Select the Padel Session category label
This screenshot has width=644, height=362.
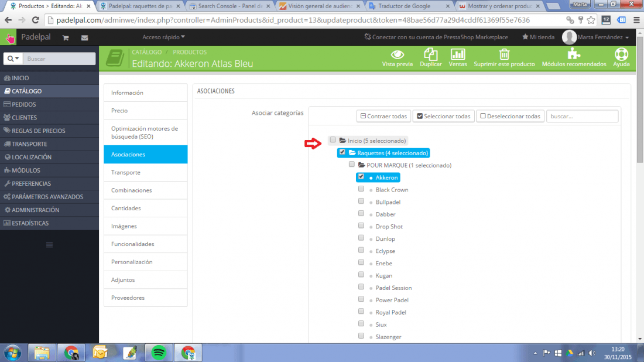click(x=393, y=288)
